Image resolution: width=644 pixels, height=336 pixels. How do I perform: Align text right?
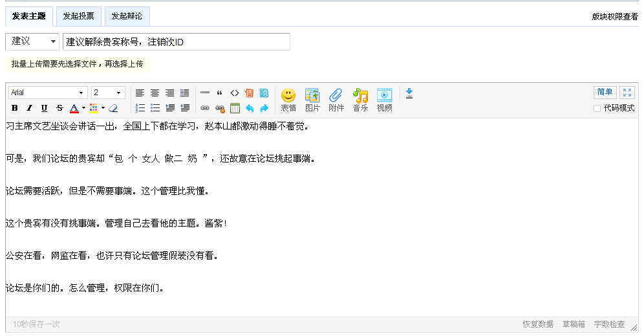[x=169, y=93]
